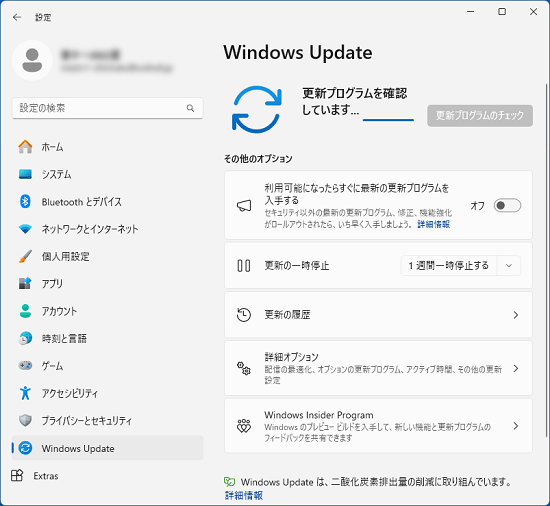The height and width of the screenshot is (506, 550).
Task: Click the 更新の一時停止 label
Action: tap(297, 265)
